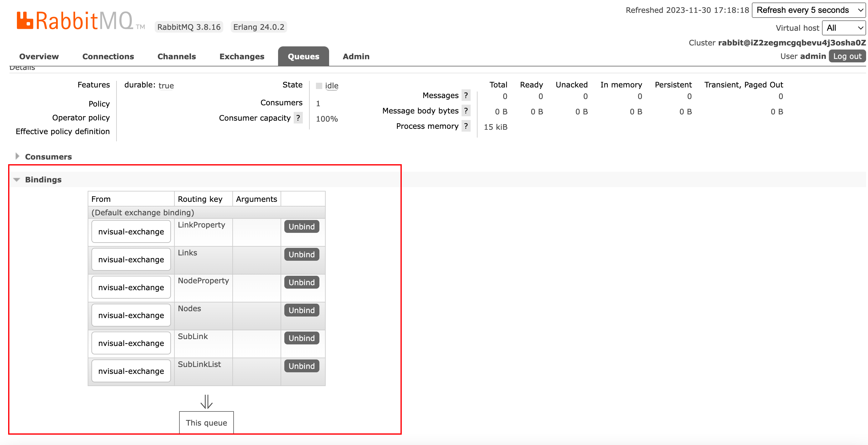Click the This queue box
This screenshot has width=868, height=445.
click(206, 423)
